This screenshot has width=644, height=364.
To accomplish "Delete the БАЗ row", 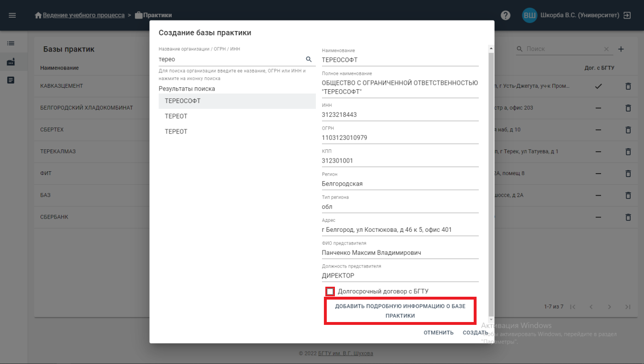I will [628, 195].
